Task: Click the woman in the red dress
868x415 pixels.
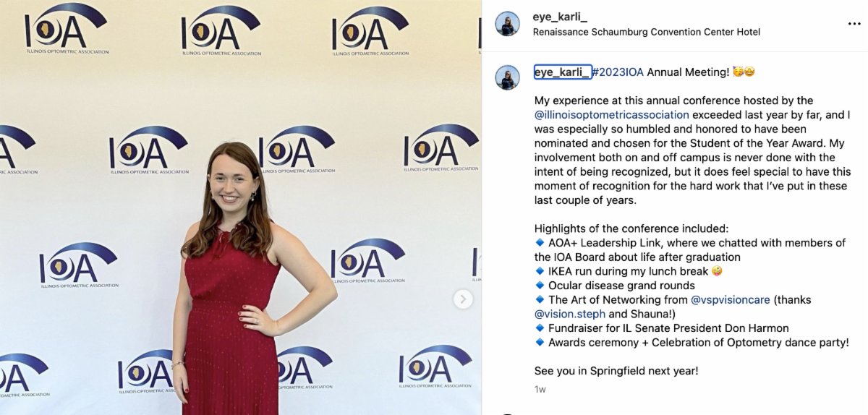Action: coord(233,289)
